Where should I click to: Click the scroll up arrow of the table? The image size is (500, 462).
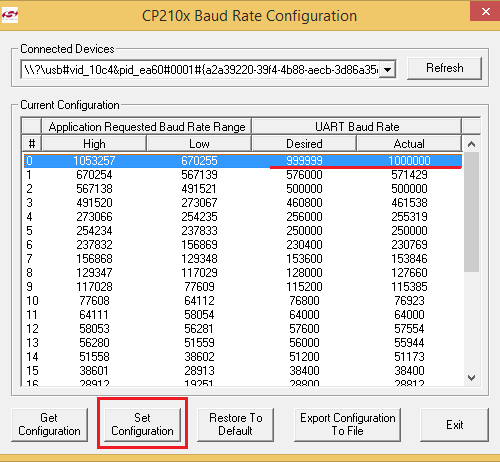(471, 144)
